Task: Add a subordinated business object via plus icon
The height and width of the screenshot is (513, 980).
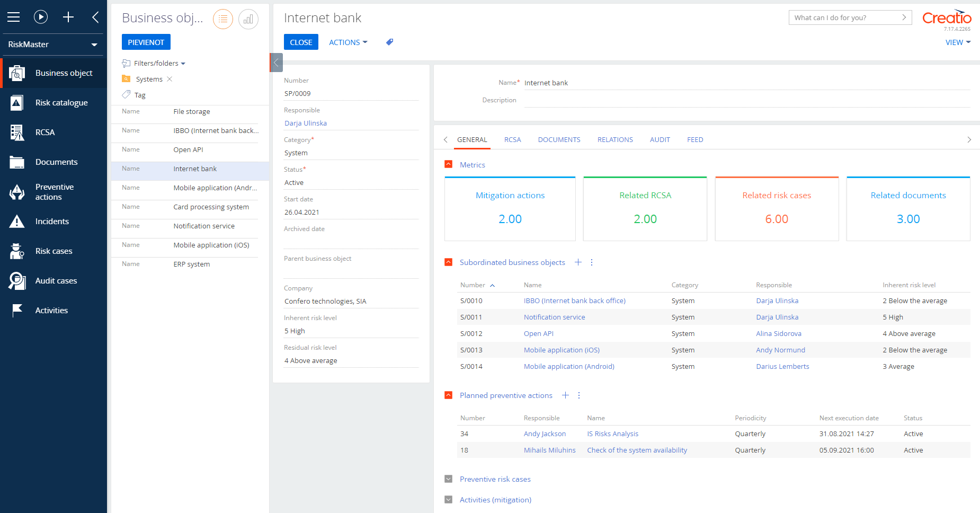Action: (x=578, y=262)
